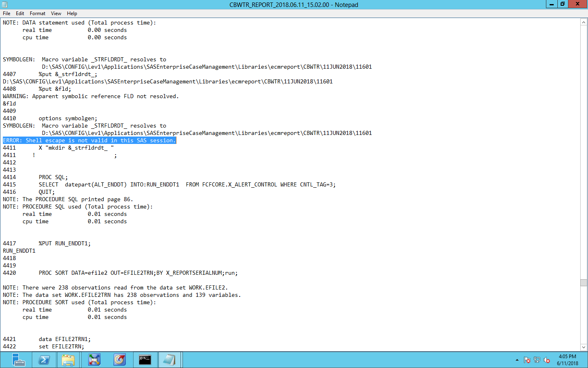Toggle Word Wrap under Format menu

click(x=37, y=13)
